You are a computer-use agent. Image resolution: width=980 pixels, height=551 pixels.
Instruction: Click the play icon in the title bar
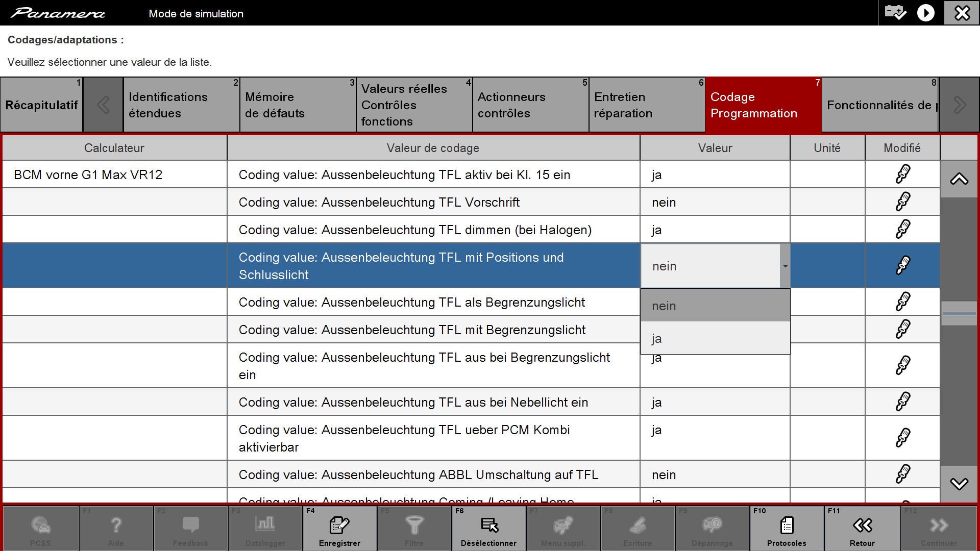pos(926,13)
